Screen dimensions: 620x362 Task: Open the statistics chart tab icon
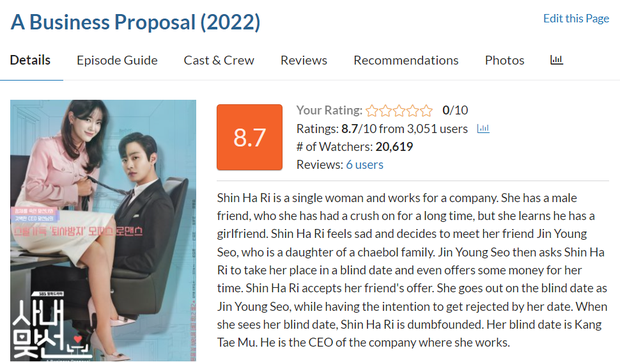pyautogui.click(x=556, y=60)
